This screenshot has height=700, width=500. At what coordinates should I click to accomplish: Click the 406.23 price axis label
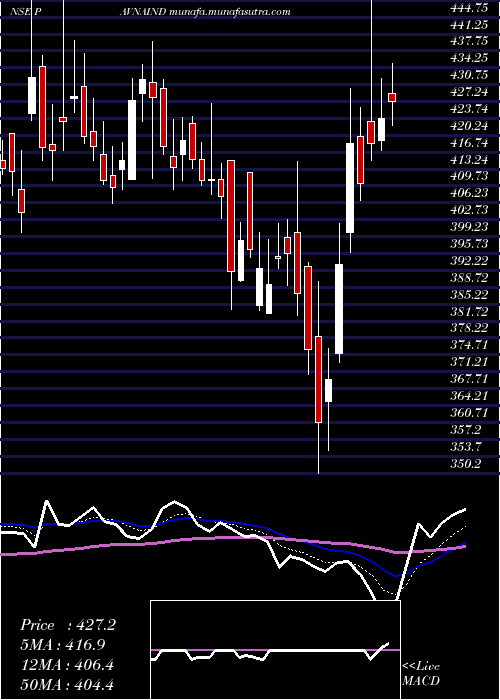coord(470,193)
